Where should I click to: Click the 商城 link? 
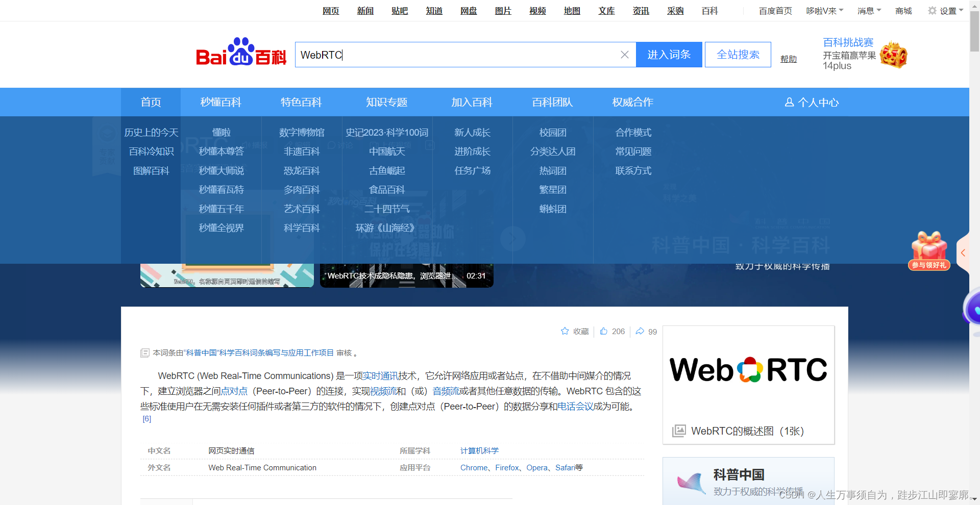[903, 11]
